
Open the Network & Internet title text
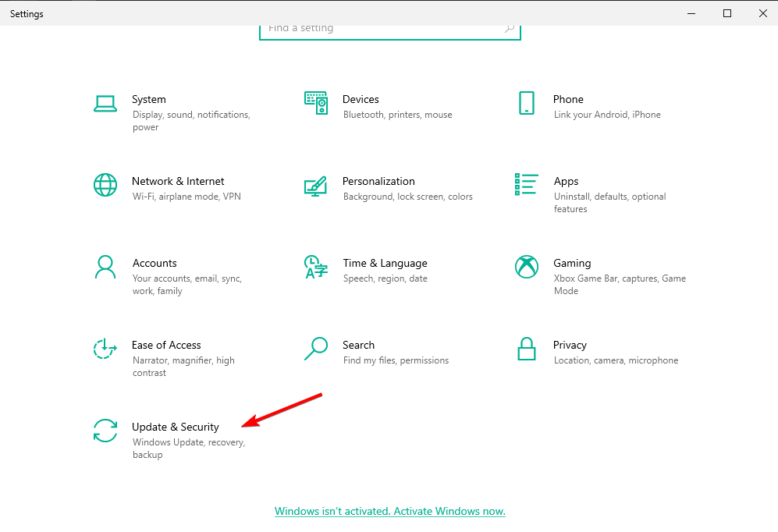click(178, 181)
